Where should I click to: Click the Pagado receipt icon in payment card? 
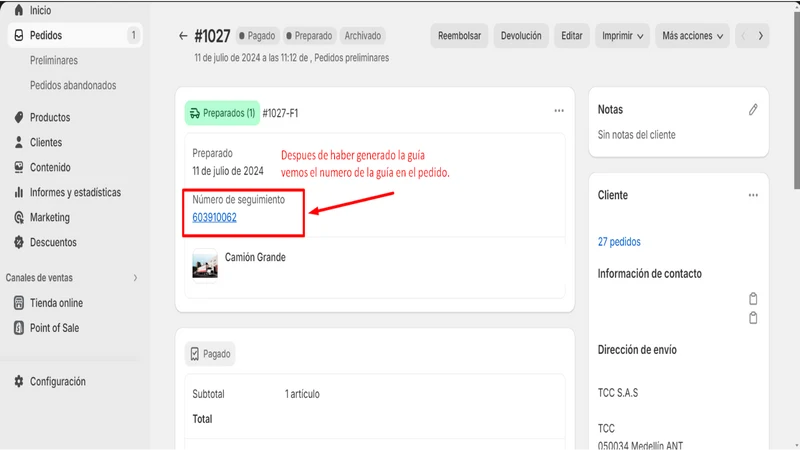(x=194, y=354)
